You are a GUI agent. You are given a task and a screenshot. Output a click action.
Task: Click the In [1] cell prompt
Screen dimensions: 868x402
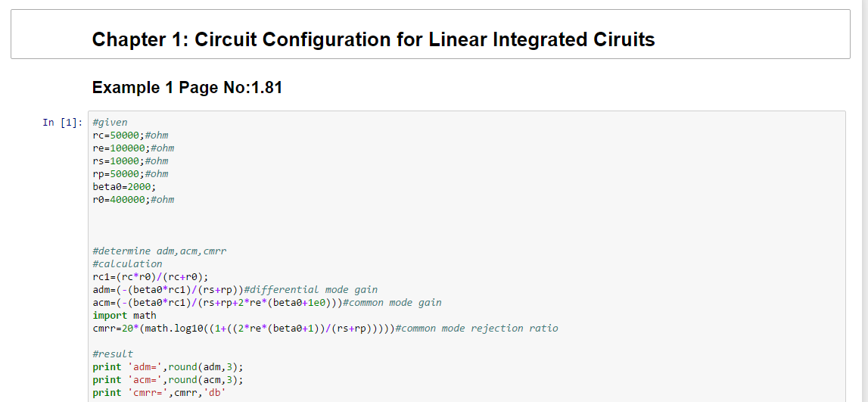pos(62,123)
